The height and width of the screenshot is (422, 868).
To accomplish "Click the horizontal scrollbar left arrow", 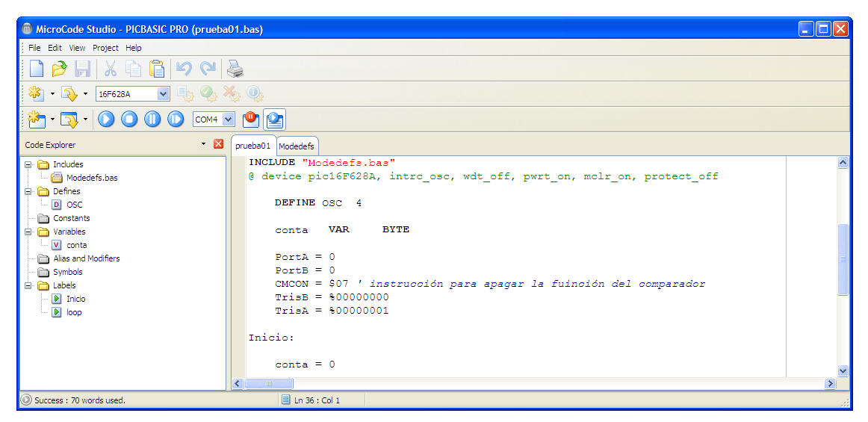I will click(x=238, y=383).
